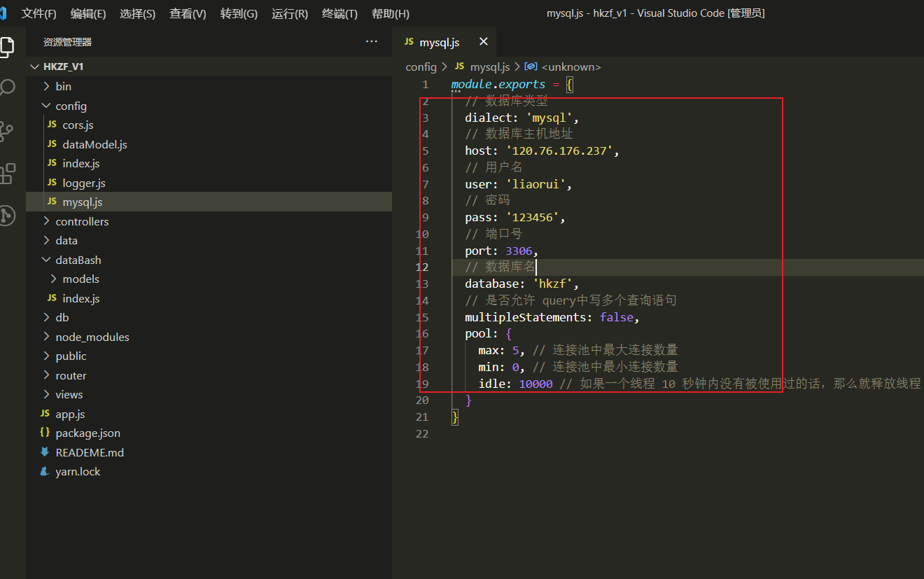The height and width of the screenshot is (579, 924).
Task: Place cursor on host '120.76.176.237' line
Action: [542, 151]
